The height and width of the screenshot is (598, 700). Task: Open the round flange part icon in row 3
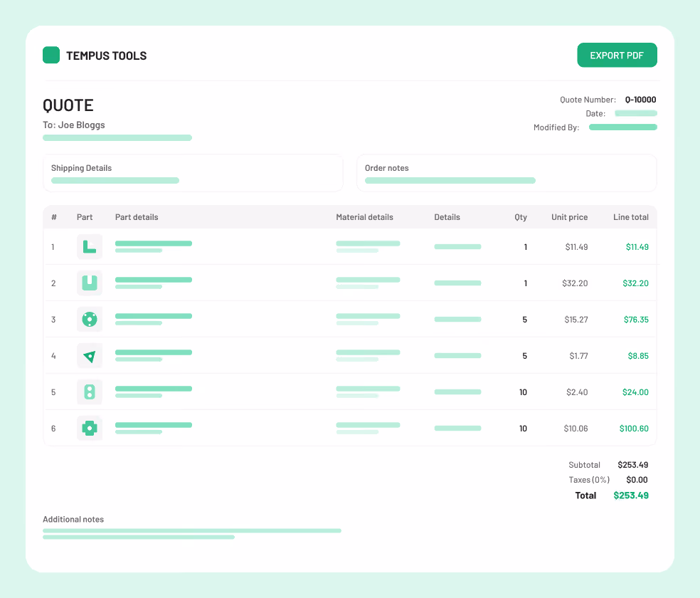pos(90,320)
